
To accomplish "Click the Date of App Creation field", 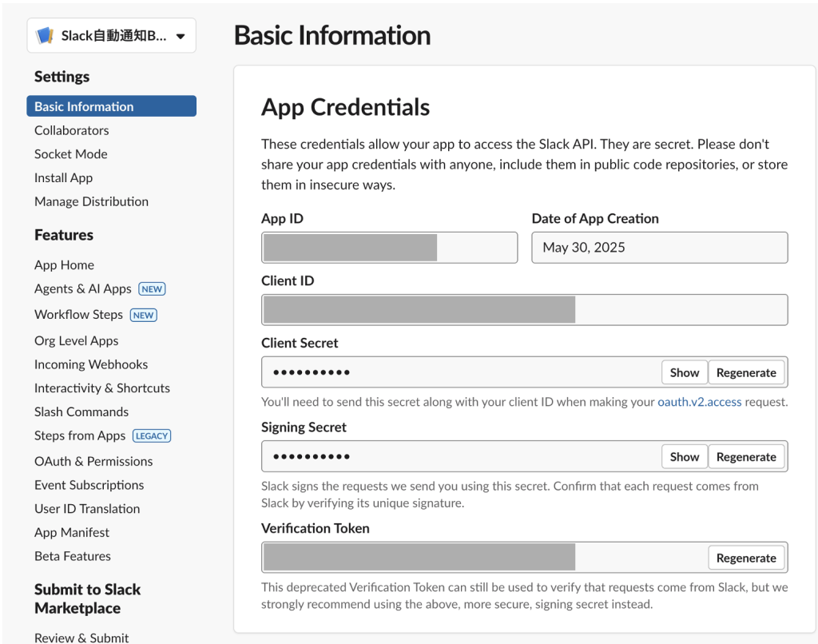I will [x=659, y=248].
